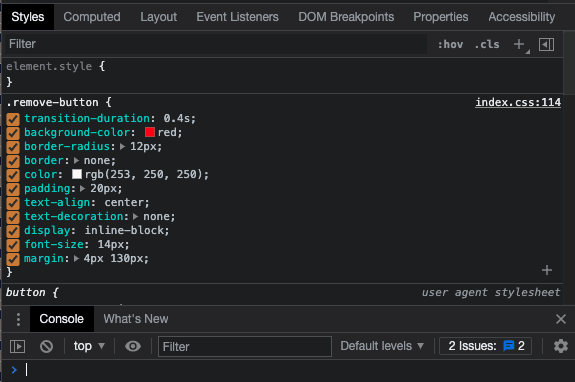Open console settings gear icon
Image resolution: width=575 pixels, height=382 pixels.
pos(561,346)
